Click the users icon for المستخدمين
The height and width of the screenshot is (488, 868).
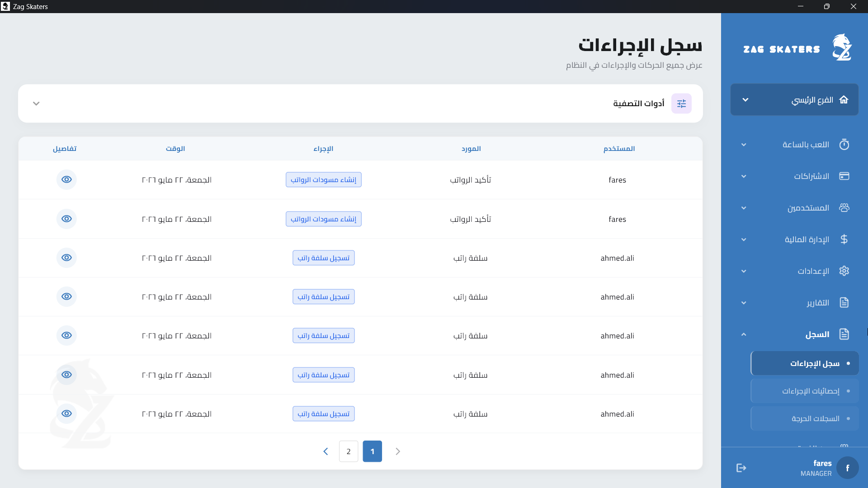[844, 208]
